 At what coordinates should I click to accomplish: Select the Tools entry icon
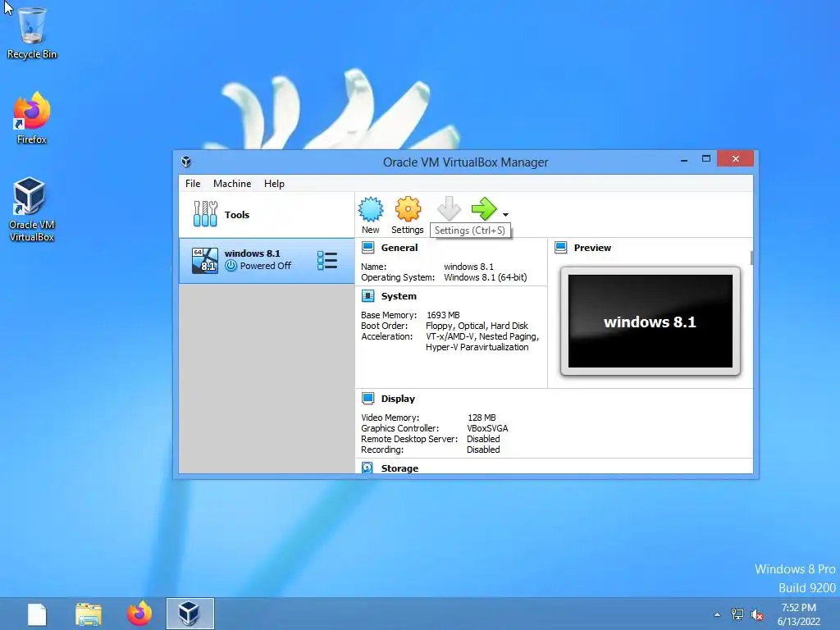pyautogui.click(x=205, y=214)
